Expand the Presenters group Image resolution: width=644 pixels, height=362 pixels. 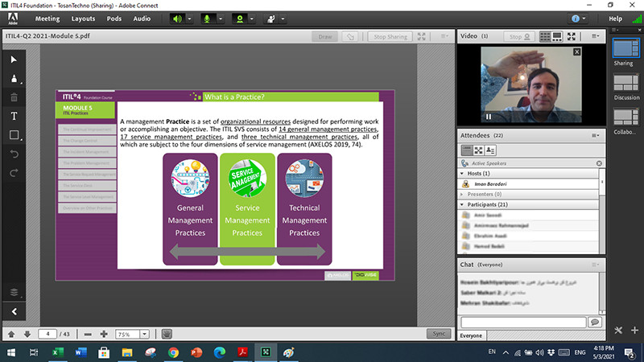coord(462,194)
